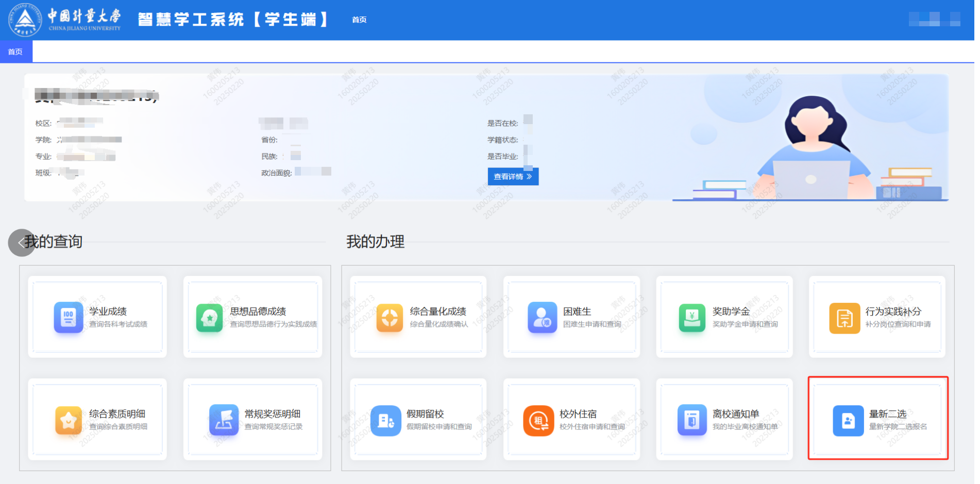Viewport: 980px width, 484px height.
Task: Collapse panel with the left arrow circle
Action: pos(21,243)
